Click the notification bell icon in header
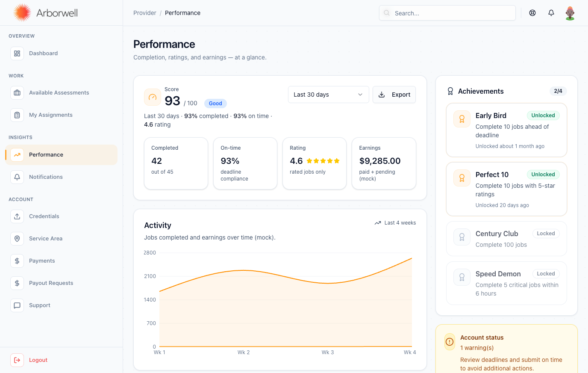Screen dimensions: 588x373 [x=551, y=13]
